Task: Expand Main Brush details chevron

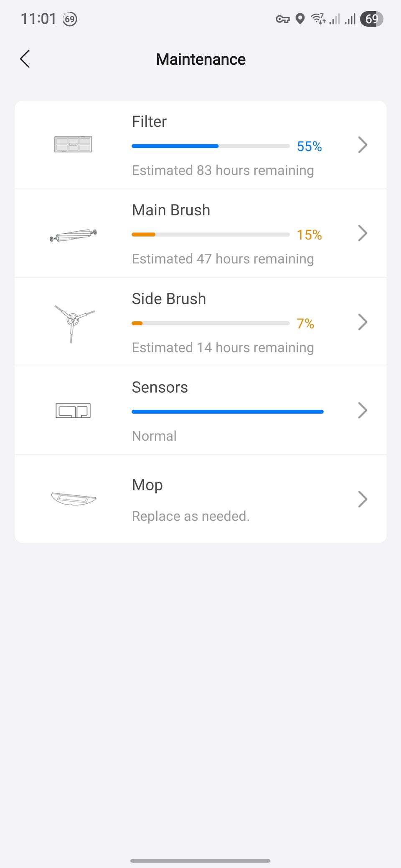Action: click(363, 233)
